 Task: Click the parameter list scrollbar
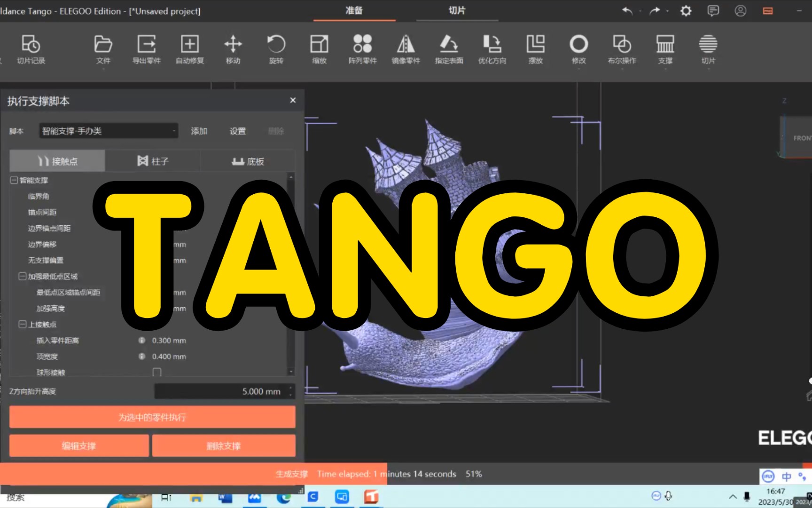291,274
